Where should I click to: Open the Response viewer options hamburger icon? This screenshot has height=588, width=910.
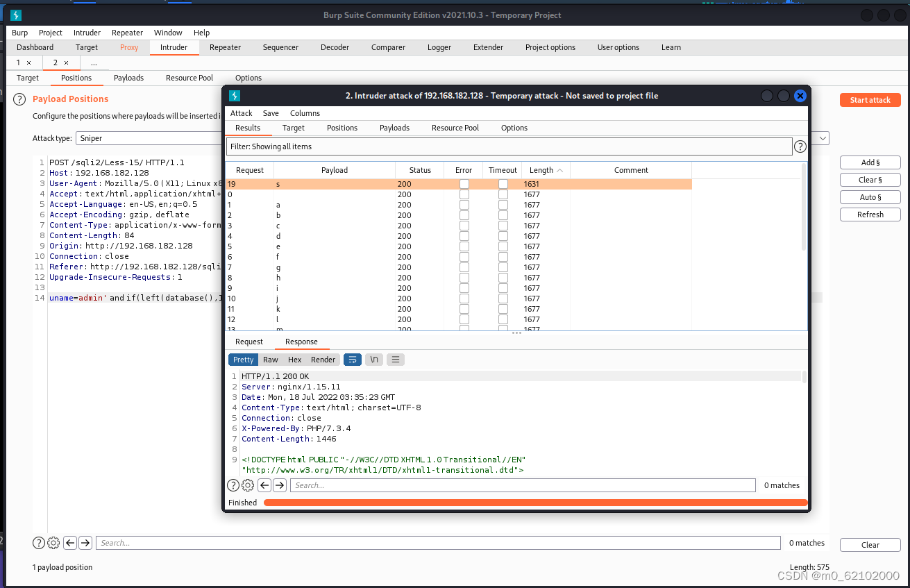[x=394, y=360]
